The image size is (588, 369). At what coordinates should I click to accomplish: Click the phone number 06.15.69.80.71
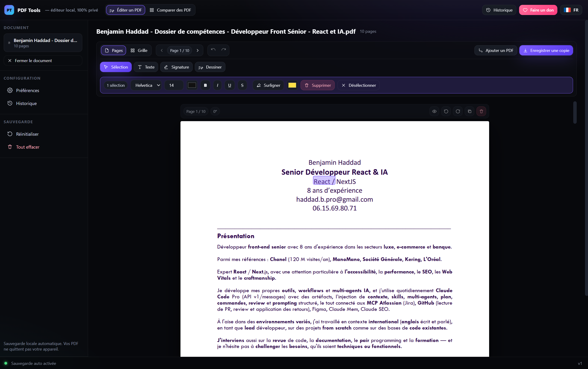[335, 208]
